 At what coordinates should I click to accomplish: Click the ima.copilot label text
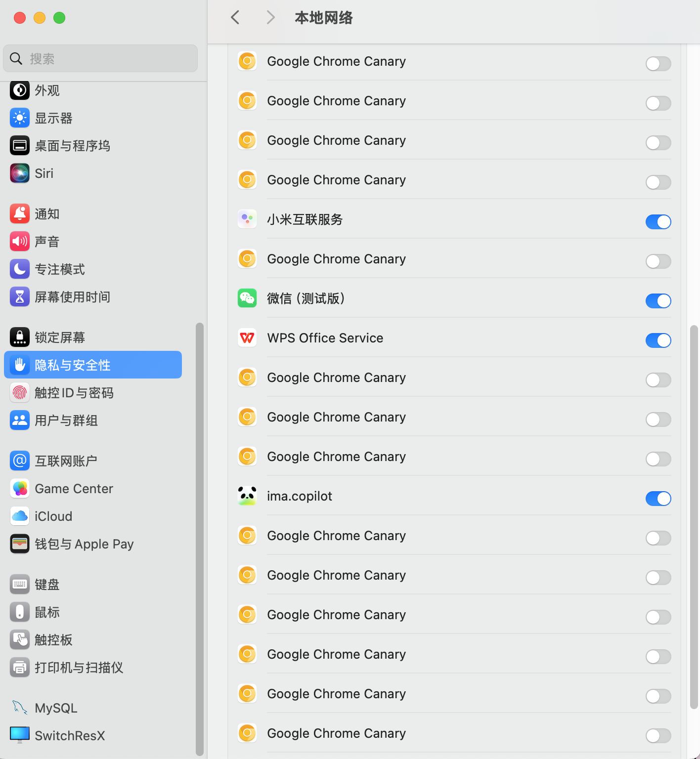tap(300, 496)
